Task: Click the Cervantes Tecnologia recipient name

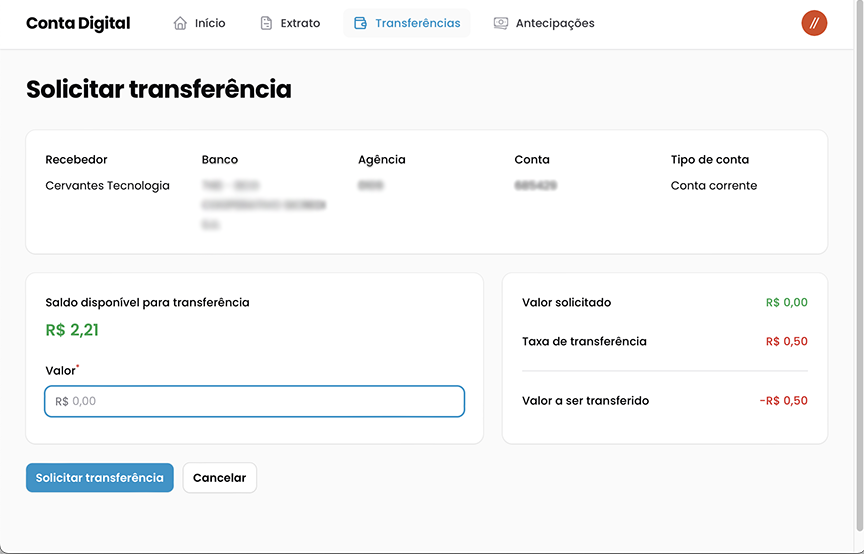Action: (x=108, y=186)
